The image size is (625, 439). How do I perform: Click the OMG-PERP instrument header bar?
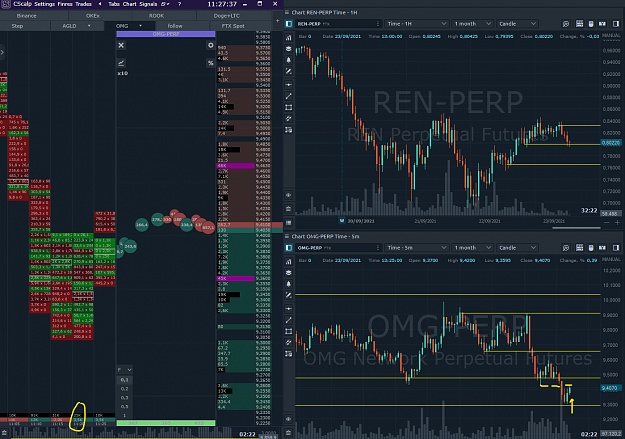pyautogui.click(x=166, y=34)
